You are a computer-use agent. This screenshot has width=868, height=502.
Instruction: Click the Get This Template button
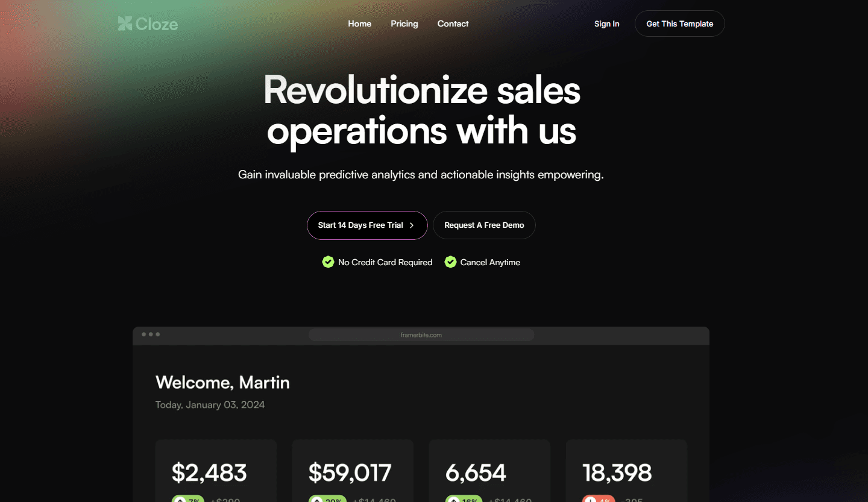coord(680,24)
